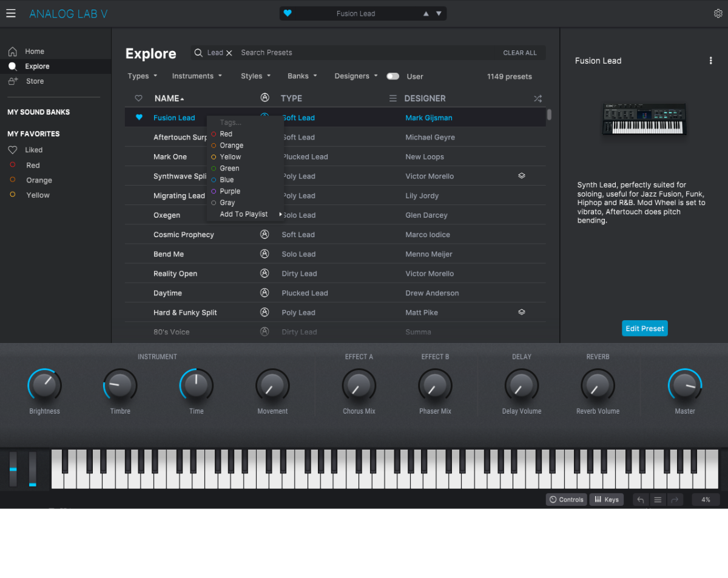This screenshot has width=728, height=578.
Task: Open Yellow favorites in sidebar
Action: [x=38, y=195]
